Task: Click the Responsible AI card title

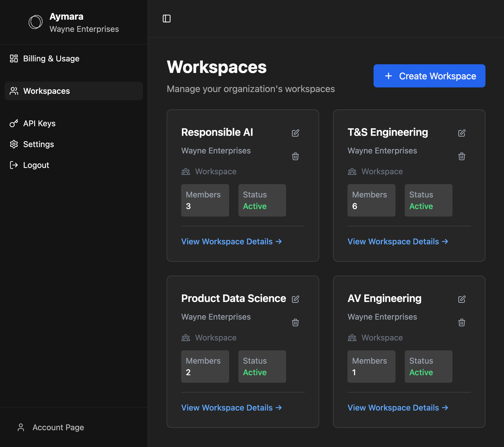Action: (217, 132)
